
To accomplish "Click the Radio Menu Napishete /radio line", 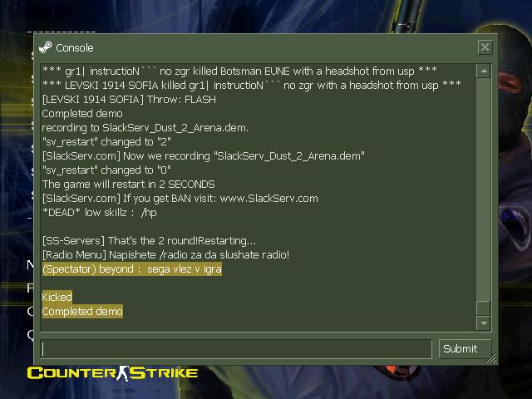I will click(x=165, y=255).
